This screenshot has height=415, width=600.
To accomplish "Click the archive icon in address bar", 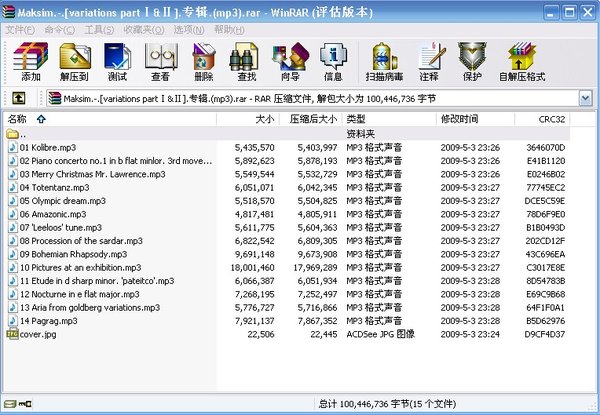I will [55, 98].
